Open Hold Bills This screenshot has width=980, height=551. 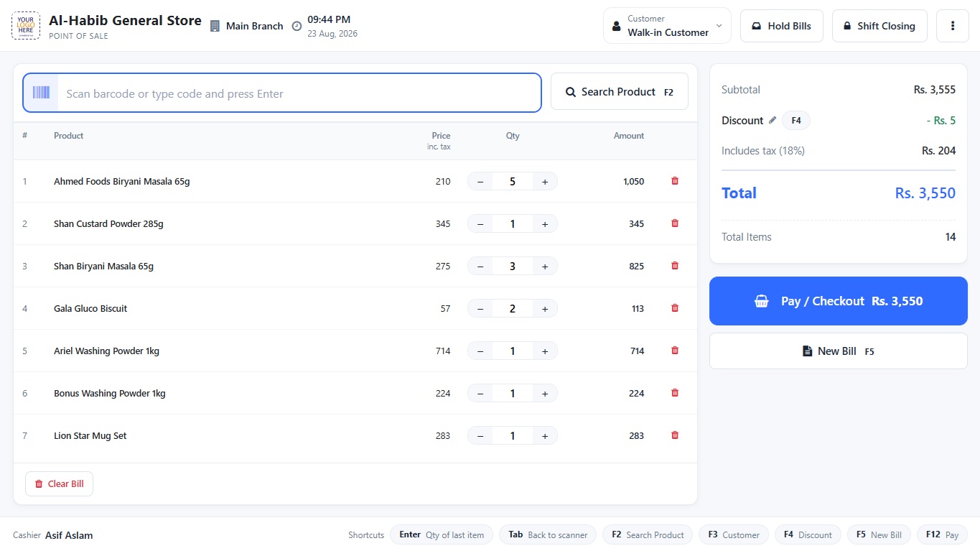(x=781, y=26)
